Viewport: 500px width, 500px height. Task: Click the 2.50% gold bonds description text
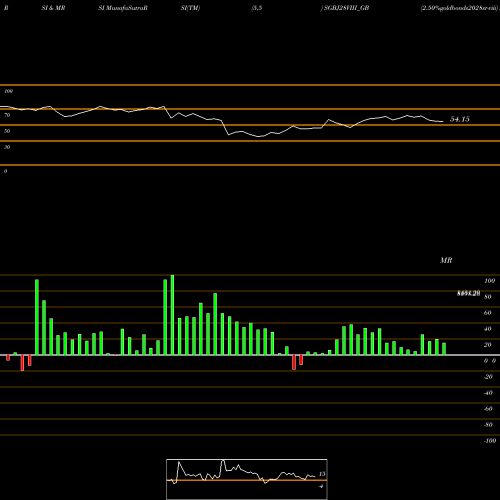(459, 8)
